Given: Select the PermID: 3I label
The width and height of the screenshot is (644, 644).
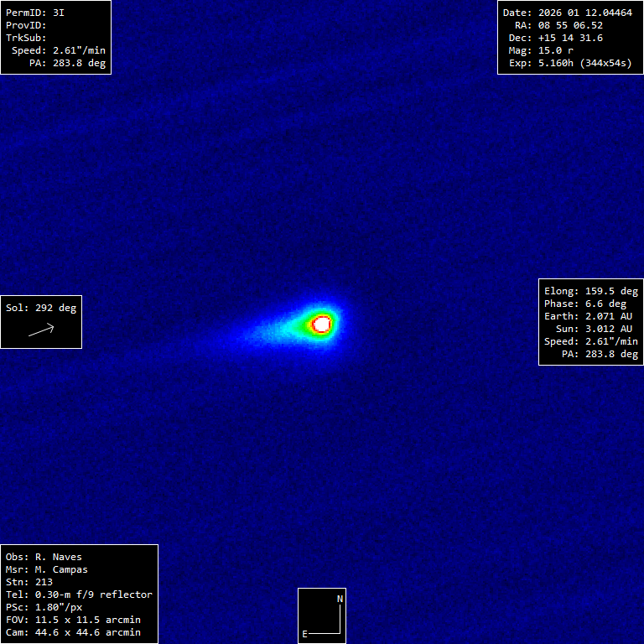Looking at the screenshot, I should 35,13.
